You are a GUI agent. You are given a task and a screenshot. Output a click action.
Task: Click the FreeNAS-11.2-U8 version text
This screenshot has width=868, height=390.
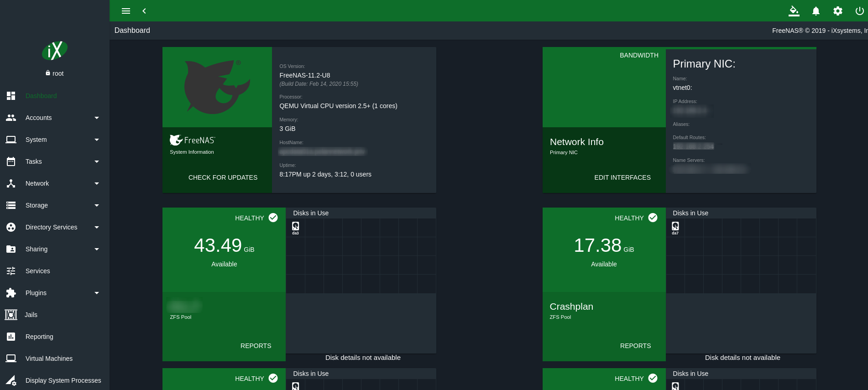[x=305, y=75]
